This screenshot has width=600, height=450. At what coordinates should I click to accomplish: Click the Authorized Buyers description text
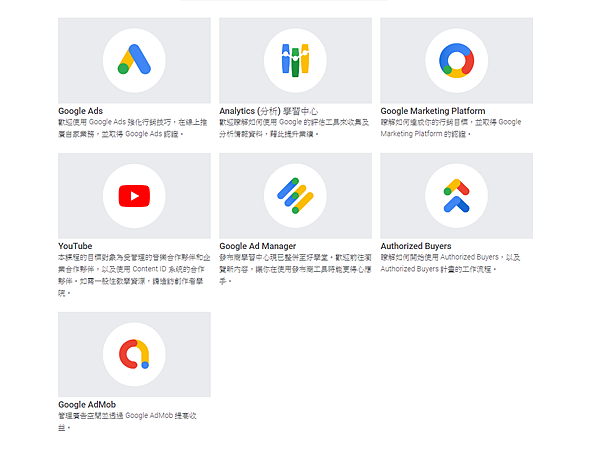click(450, 263)
